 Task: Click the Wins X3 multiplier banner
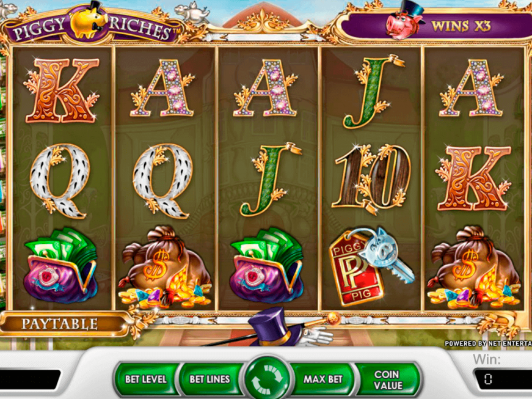pos(438,26)
